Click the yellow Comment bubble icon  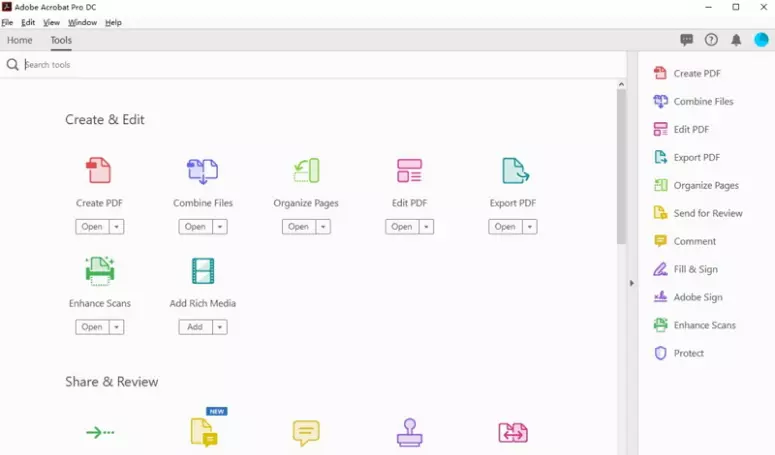pos(306,433)
